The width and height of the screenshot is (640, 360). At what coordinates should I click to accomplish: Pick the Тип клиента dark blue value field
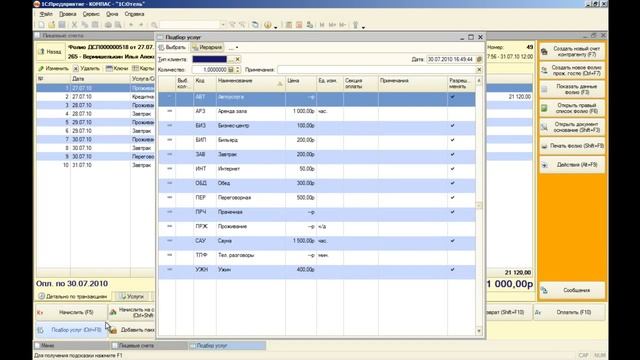point(209,59)
